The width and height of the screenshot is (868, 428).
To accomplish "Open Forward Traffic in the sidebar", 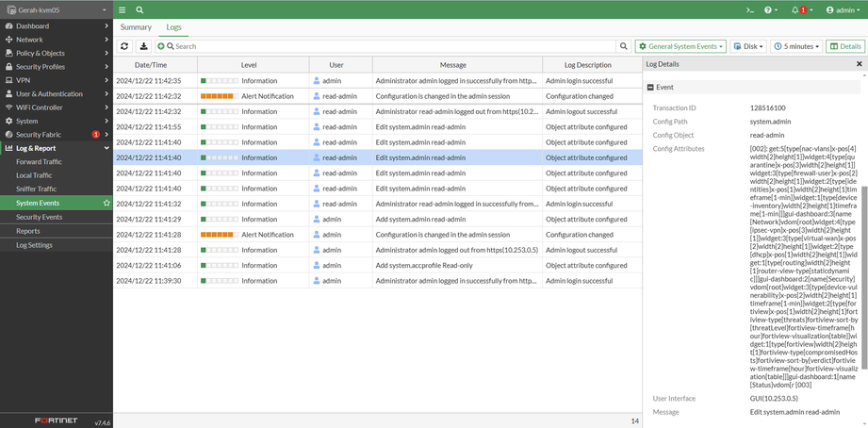I will (x=39, y=162).
